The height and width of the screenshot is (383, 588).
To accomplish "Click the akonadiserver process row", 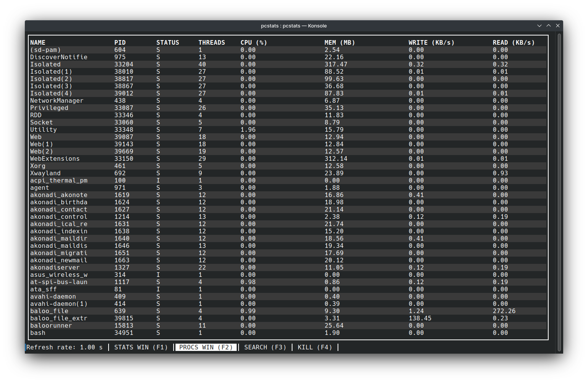I will coord(55,267).
